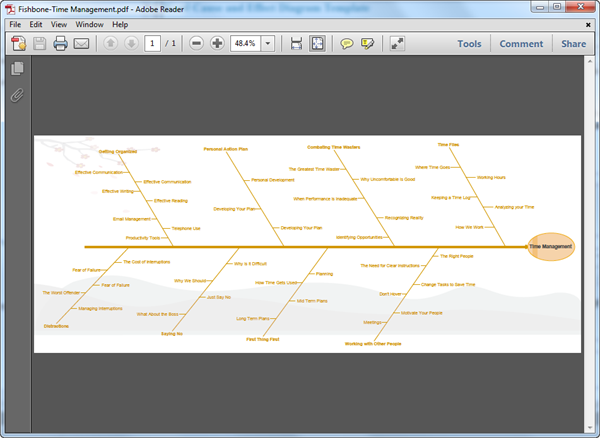Toggle fit one full page view
Image resolution: width=600 pixels, height=438 pixels.
click(x=317, y=43)
